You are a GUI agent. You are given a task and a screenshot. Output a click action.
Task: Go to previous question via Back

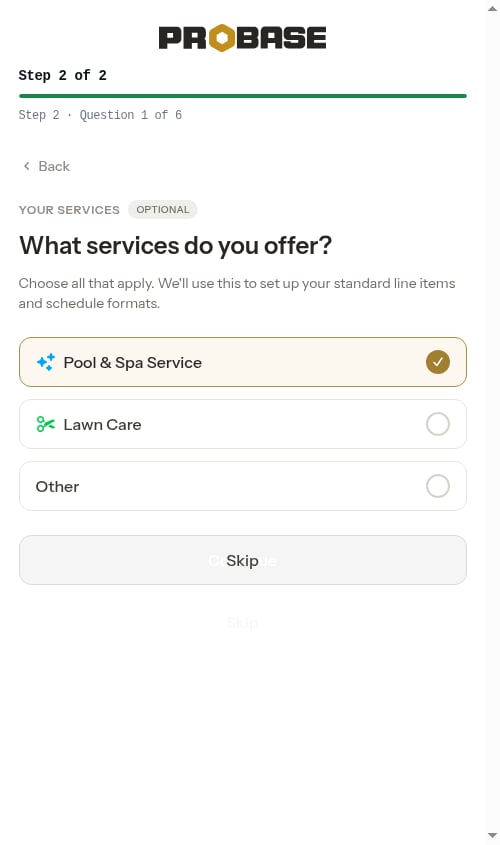pos(46,166)
